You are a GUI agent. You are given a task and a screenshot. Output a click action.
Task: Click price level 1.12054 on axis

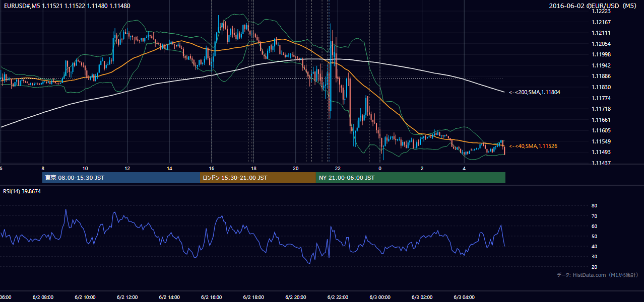602,44
